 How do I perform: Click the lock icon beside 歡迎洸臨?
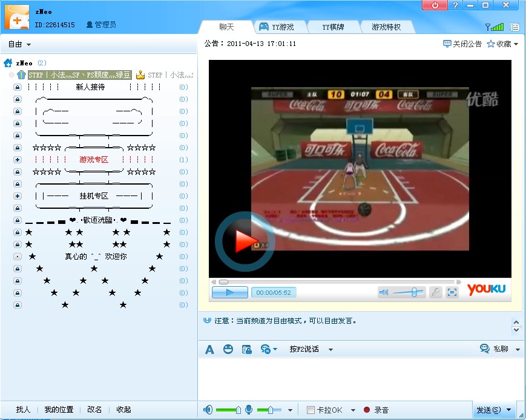click(18, 220)
